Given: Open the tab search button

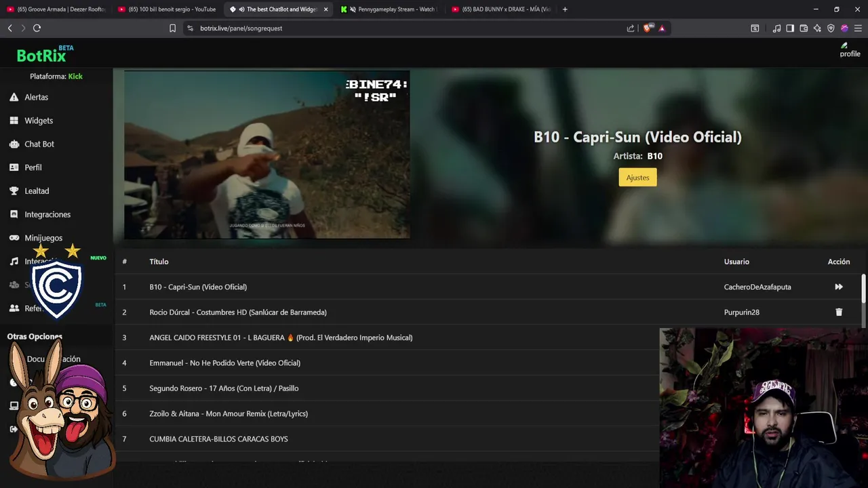Looking at the screenshot, I should coord(755,28).
